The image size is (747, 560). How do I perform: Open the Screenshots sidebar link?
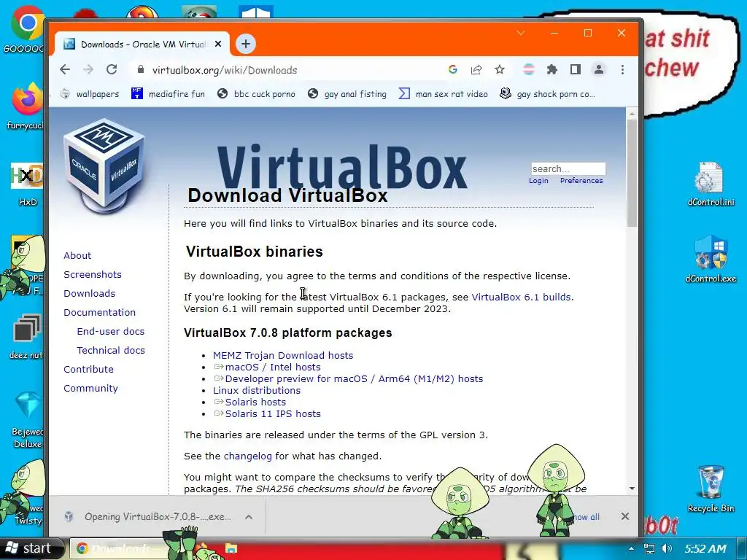point(93,274)
